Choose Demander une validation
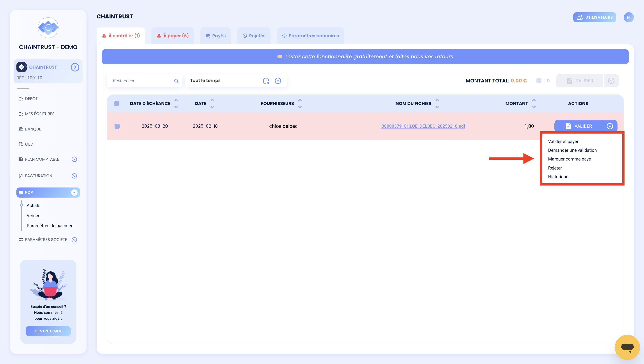This screenshot has width=644, height=364. [x=572, y=150]
